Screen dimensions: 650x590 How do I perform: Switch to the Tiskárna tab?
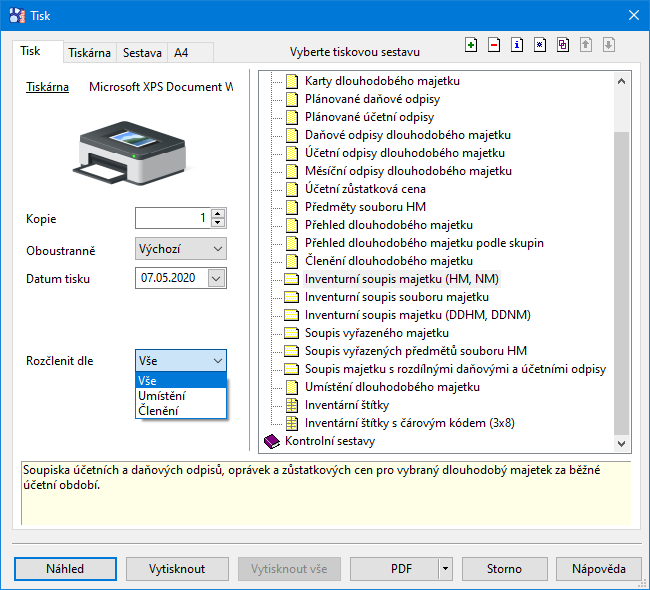[90, 53]
